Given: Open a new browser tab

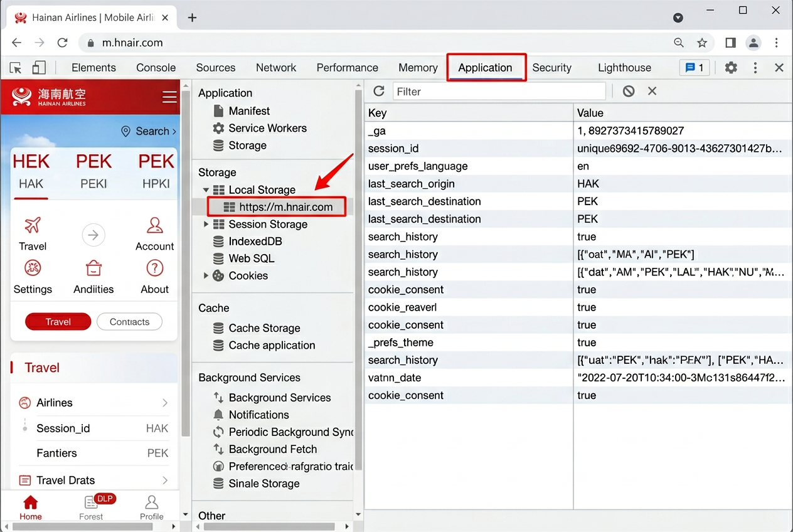Looking at the screenshot, I should pyautogui.click(x=192, y=18).
